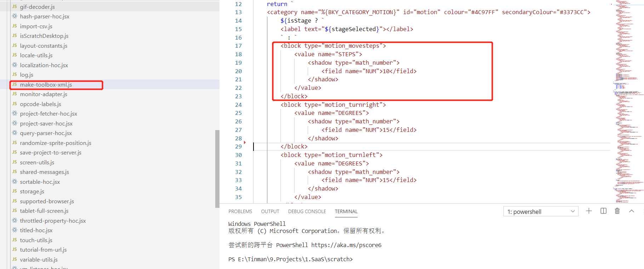Open shared-messages.js file

tap(44, 172)
